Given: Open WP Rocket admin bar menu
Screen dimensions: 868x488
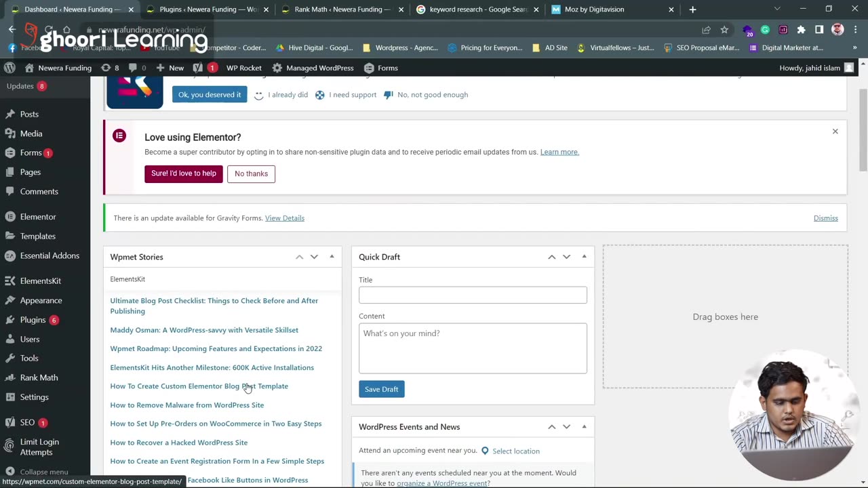Looking at the screenshot, I should 243,68.
